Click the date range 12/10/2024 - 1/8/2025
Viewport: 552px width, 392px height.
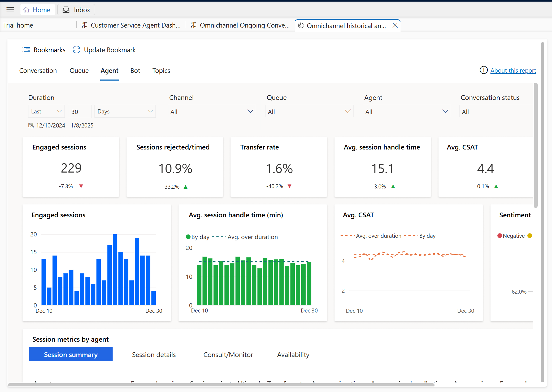65,125
